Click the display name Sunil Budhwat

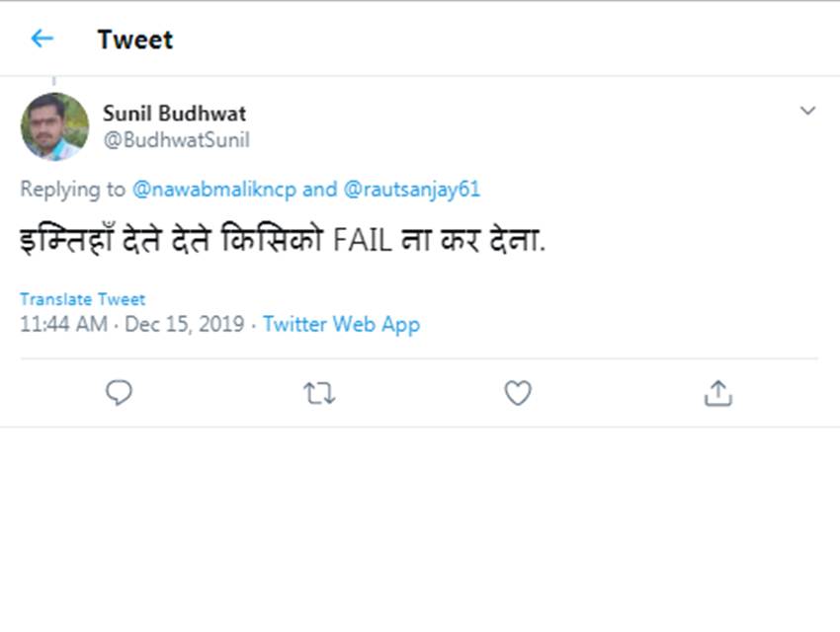pyautogui.click(x=174, y=114)
